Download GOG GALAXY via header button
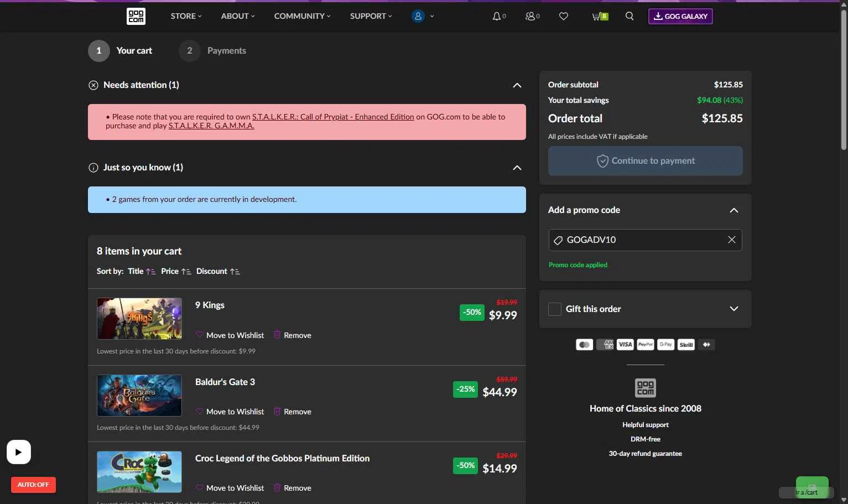This screenshot has height=504, width=848. [680, 16]
